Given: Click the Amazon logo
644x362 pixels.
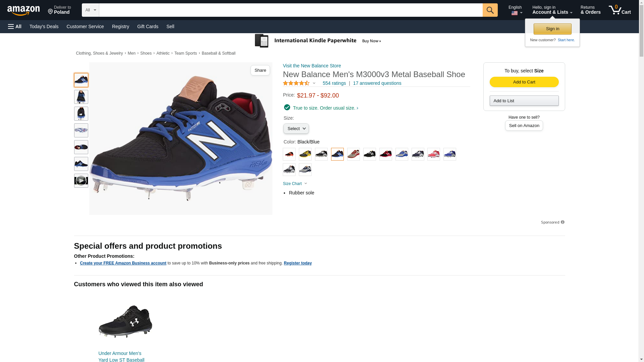Looking at the screenshot, I should (23, 10).
